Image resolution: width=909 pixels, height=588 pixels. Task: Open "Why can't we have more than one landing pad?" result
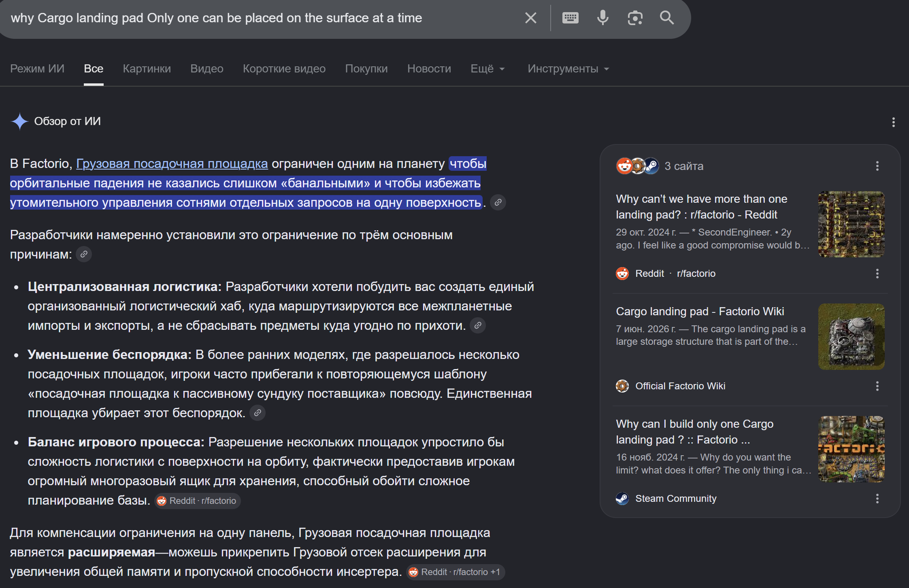701,207
